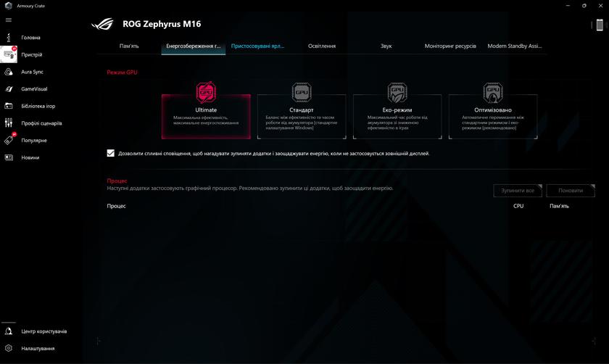Open Aura Sync from the sidebar

pyautogui.click(x=9, y=72)
